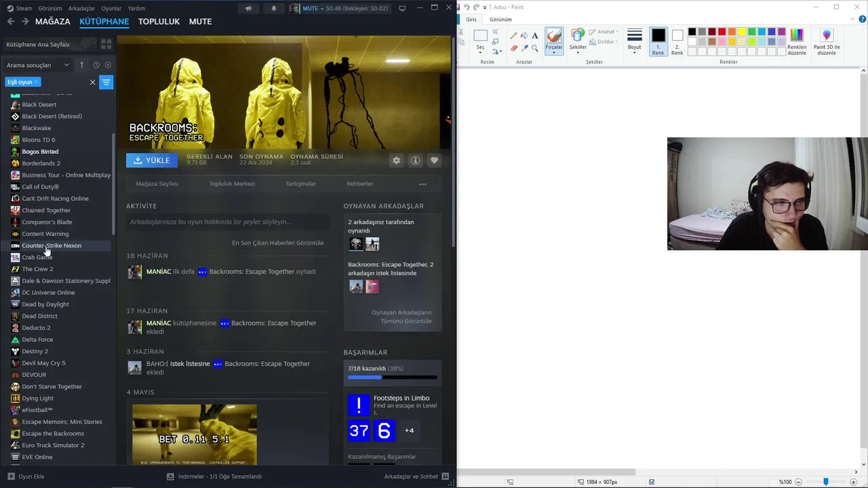Open game settings gear icon

(396, 161)
